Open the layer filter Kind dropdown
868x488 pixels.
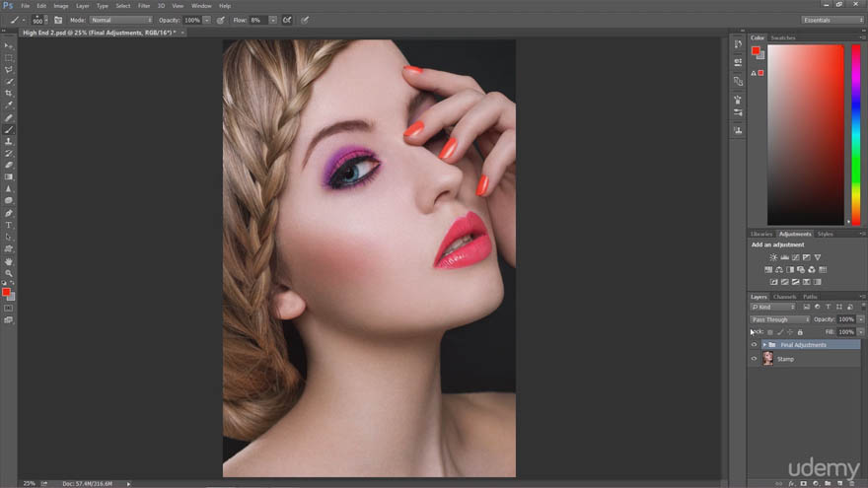[x=773, y=307]
